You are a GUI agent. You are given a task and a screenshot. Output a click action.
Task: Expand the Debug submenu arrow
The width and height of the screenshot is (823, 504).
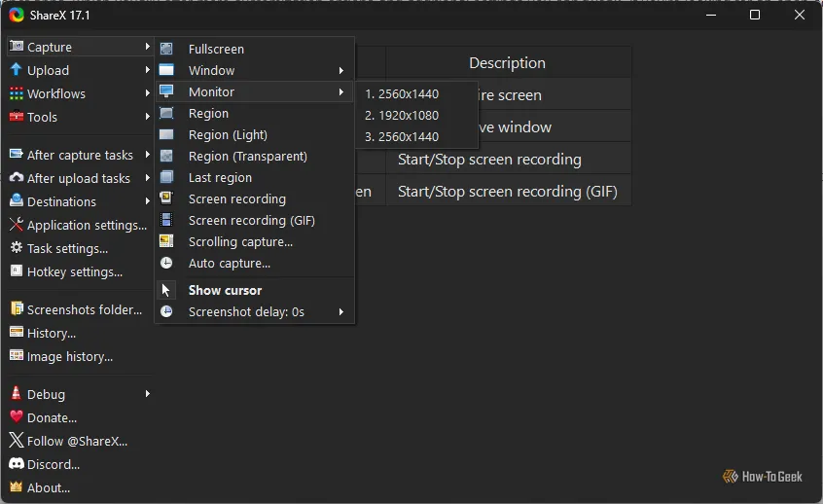click(148, 394)
